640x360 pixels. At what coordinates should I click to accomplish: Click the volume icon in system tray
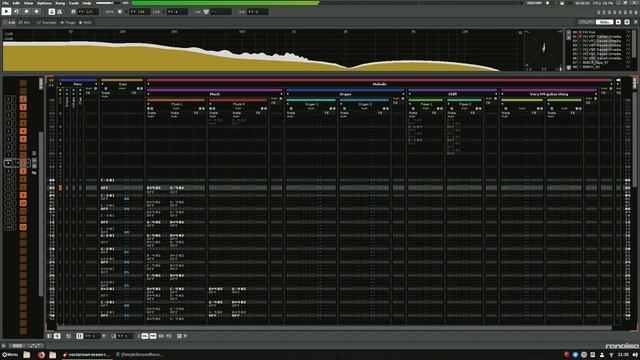tap(635, 355)
